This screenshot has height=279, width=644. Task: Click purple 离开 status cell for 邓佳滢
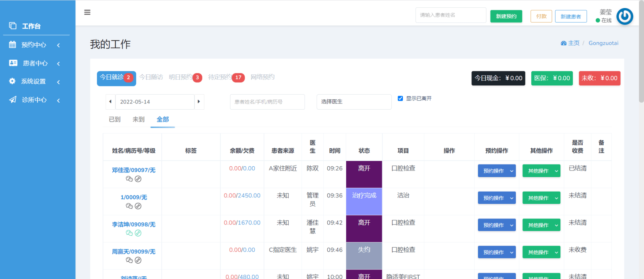364,174
